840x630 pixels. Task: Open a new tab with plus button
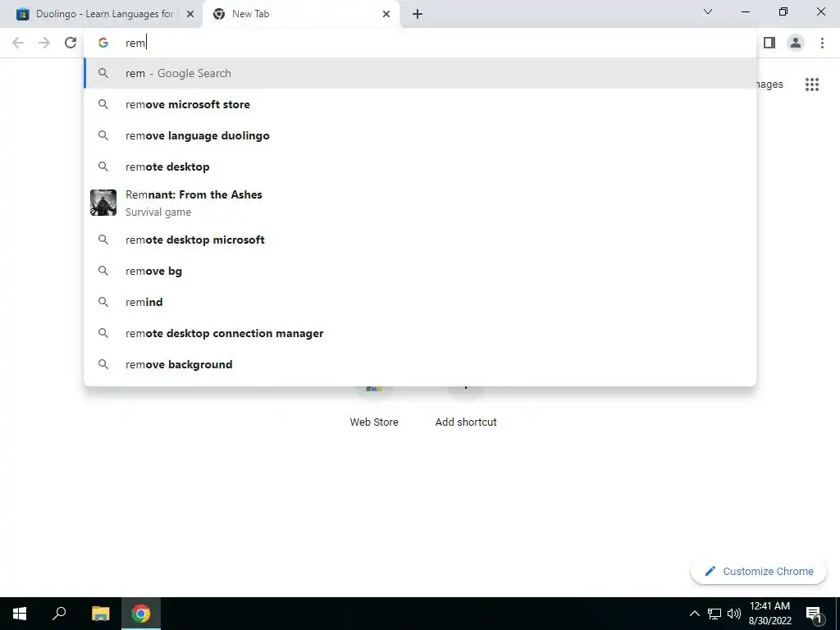pyautogui.click(x=418, y=14)
